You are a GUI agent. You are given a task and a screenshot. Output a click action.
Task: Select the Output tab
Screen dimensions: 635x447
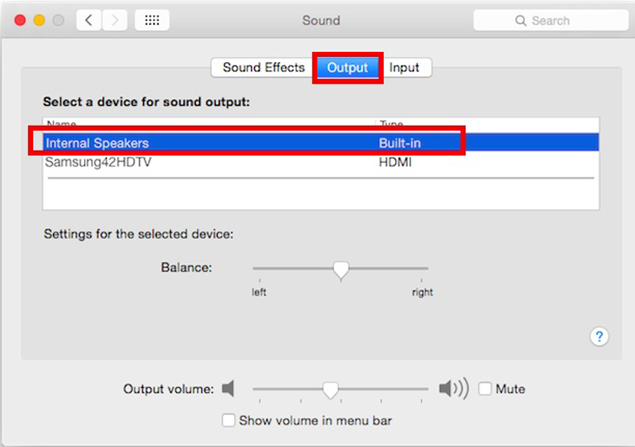click(347, 67)
